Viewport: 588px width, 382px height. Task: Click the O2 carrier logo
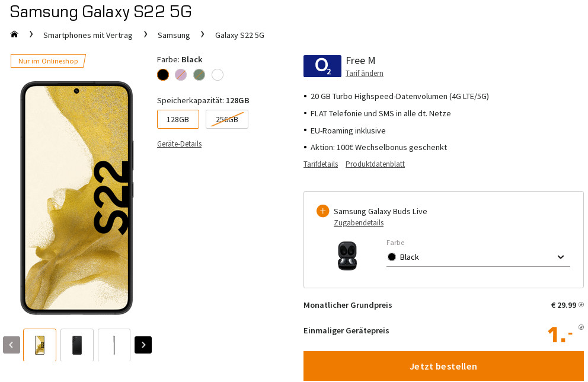click(x=322, y=66)
